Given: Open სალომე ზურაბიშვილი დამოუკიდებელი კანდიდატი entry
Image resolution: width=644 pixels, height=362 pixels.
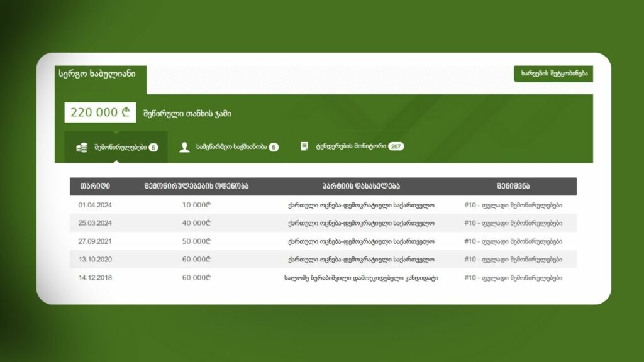Looking at the screenshot, I should [360, 278].
